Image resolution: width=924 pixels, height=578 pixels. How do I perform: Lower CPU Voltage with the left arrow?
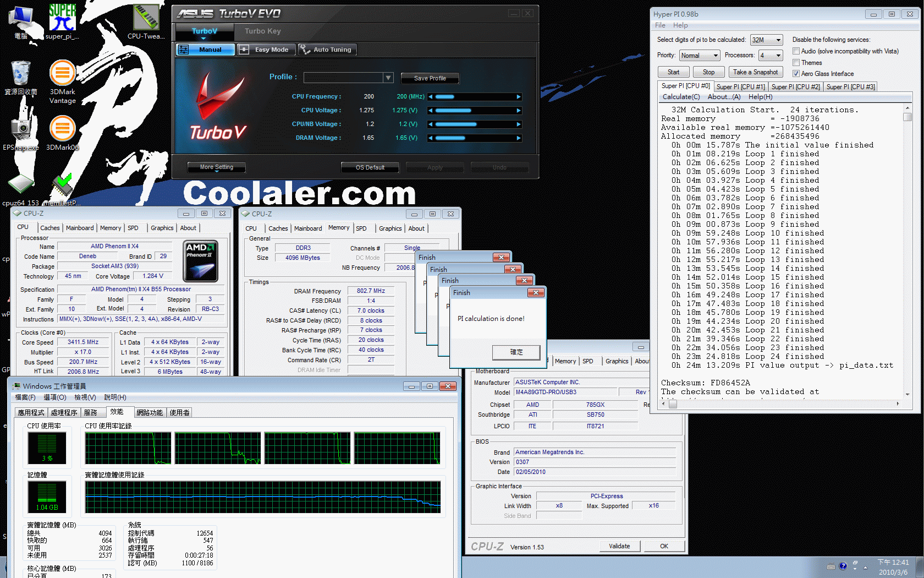coord(431,111)
